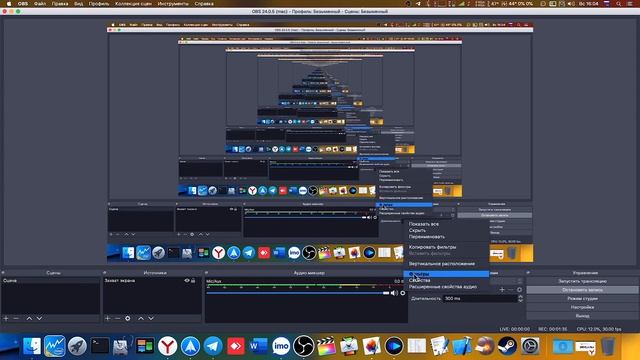
Task: Choose Скрыть in the context menu
Action: point(446,230)
